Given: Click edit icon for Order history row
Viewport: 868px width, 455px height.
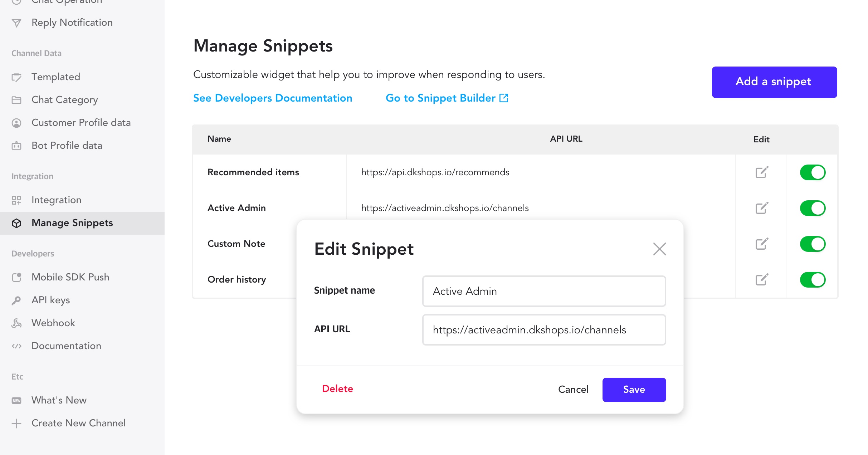Looking at the screenshot, I should (x=761, y=280).
